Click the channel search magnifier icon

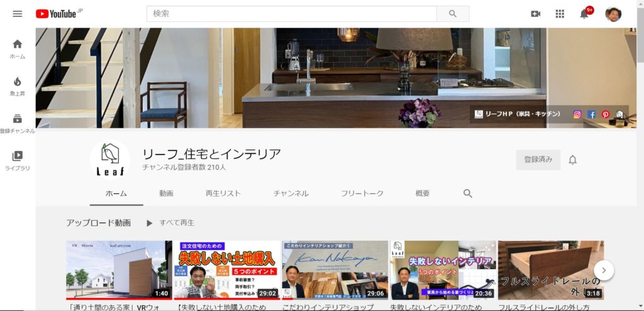point(467,194)
